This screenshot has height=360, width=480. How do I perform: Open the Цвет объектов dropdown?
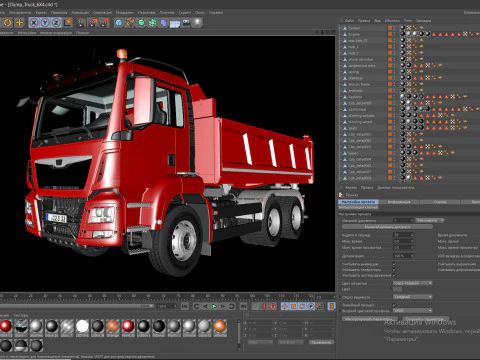(x=413, y=283)
